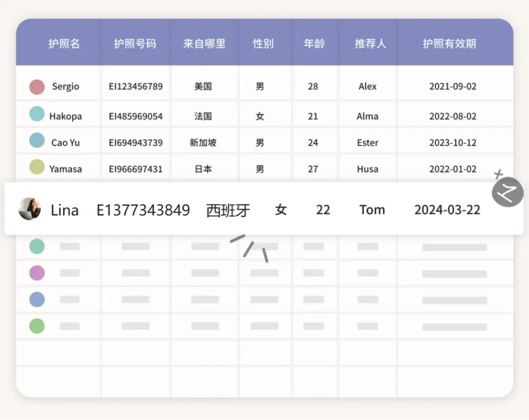Click passport number EI485969054
This screenshot has height=420, width=529.
click(x=136, y=117)
